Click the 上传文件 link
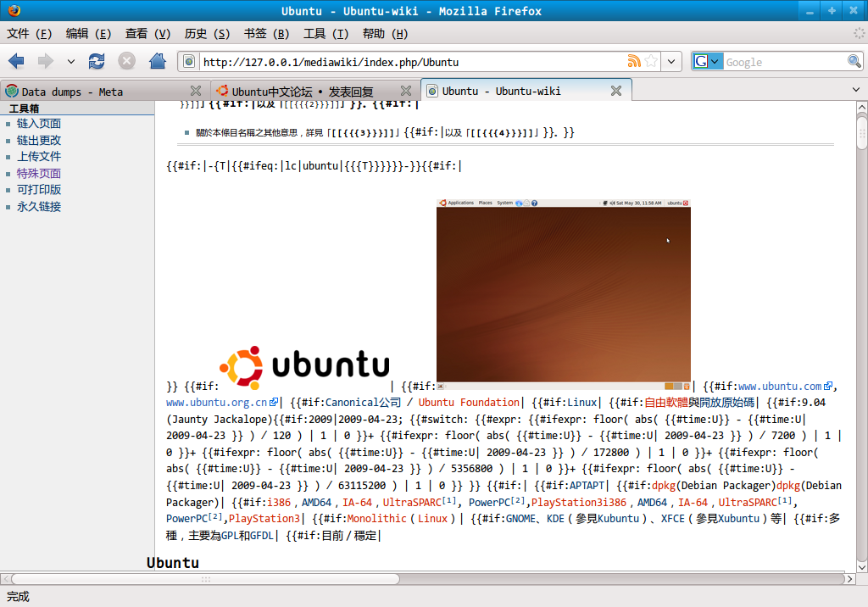Viewport: 868px width, 607px height. tap(39, 157)
